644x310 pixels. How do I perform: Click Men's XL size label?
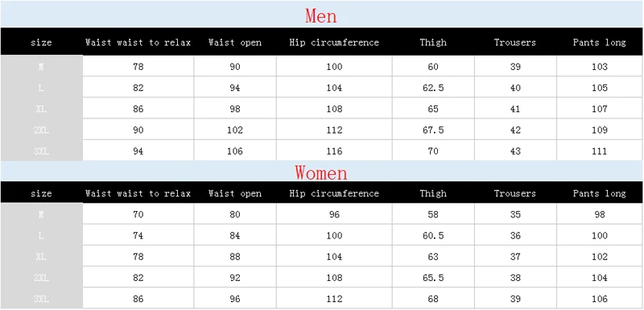pos(41,109)
